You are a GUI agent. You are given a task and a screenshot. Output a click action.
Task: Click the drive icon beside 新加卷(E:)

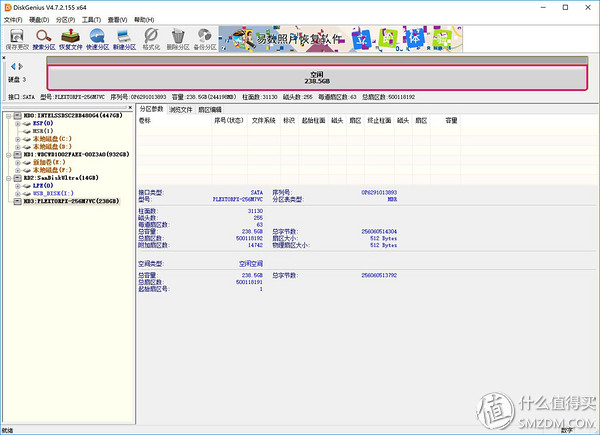point(26,162)
